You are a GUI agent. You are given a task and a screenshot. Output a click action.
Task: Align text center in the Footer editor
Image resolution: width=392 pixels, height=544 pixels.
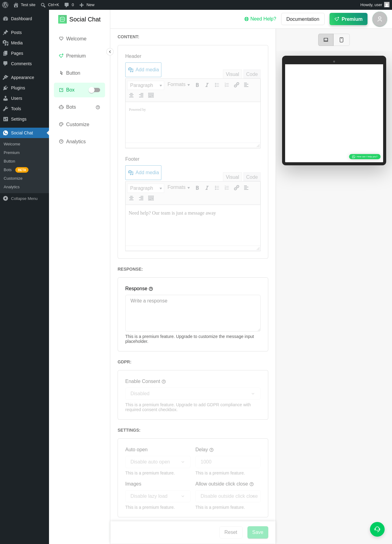click(131, 198)
